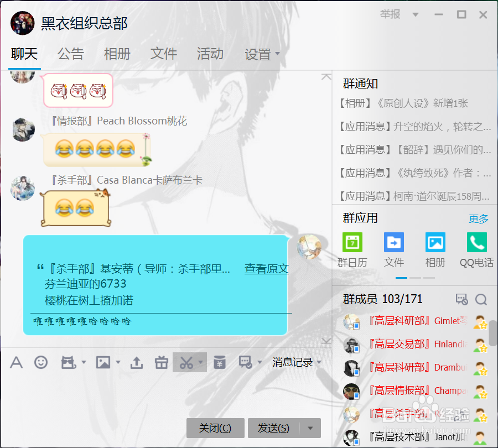Click the 群成员 103/171 heading
This screenshot has width=498, height=448.
click(382, 299)
